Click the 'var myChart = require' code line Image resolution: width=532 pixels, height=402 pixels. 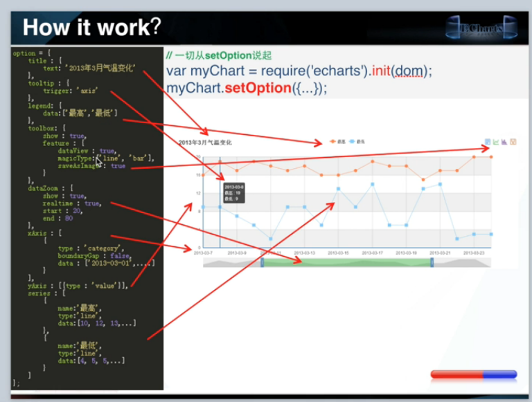tap(299, 71)
